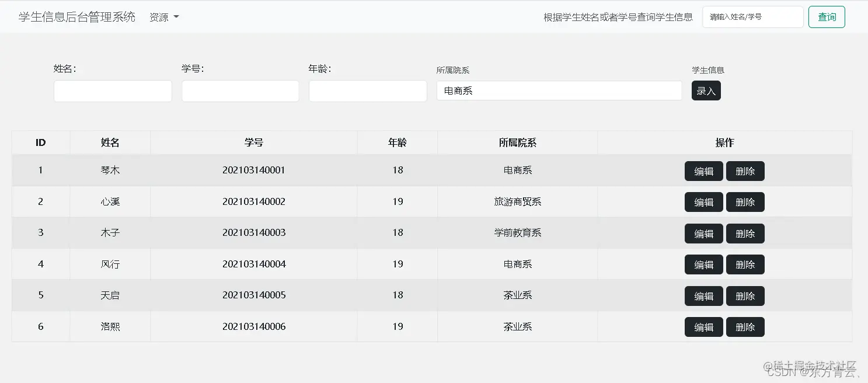868x383 pixels.
Task: Click the 录入 submit button
Action: 706,90
